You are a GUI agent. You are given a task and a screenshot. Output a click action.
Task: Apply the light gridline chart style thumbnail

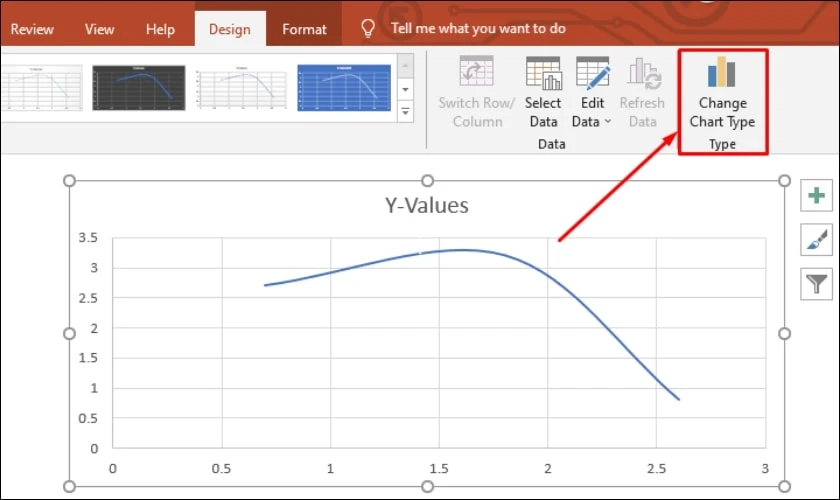242,88
